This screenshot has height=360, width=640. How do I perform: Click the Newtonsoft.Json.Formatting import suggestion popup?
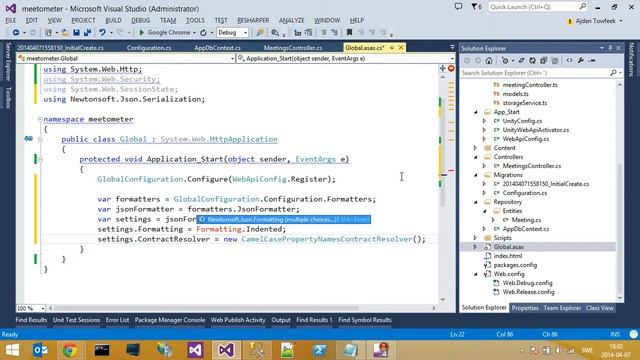click(284, 220)
